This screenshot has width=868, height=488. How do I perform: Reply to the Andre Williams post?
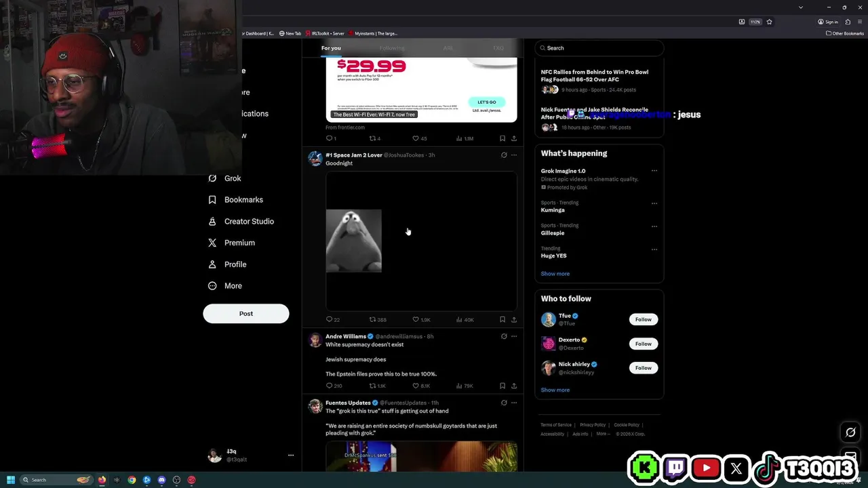(x=334, y=386)
